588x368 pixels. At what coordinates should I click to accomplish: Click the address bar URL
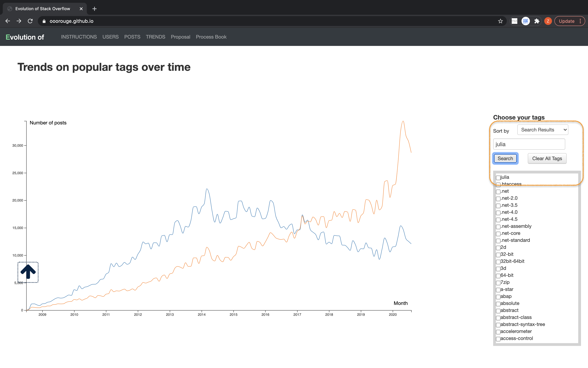coord(71,21)
